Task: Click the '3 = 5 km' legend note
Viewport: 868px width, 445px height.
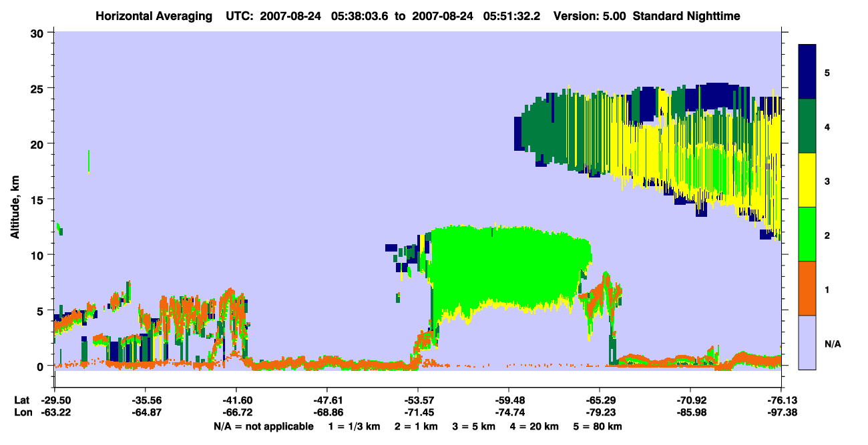Action: coord(475,426)
